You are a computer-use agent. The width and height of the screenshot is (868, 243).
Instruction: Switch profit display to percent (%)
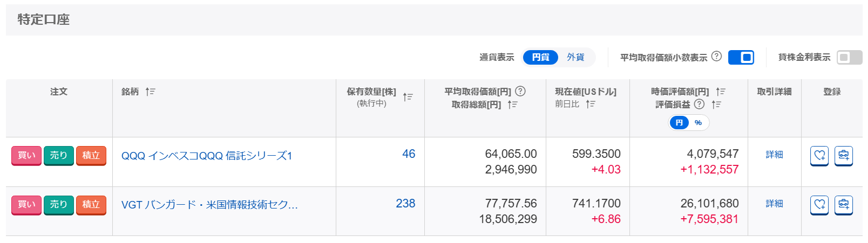tap(698, 123)
